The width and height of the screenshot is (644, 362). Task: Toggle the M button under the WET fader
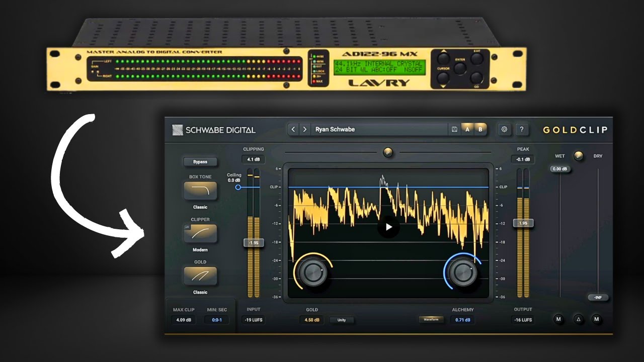tap(558, 319)
